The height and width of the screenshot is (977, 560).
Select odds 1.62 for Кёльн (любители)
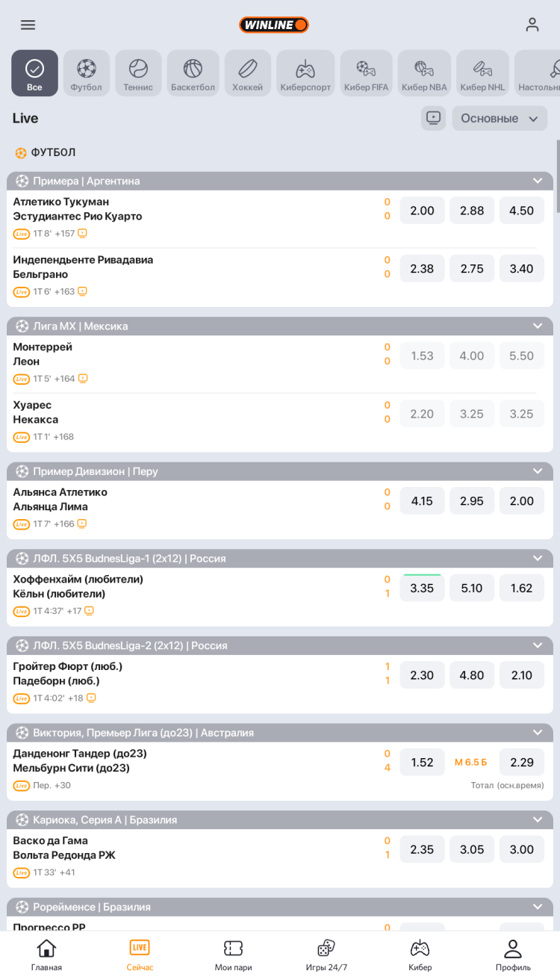(x=521, y=588)
